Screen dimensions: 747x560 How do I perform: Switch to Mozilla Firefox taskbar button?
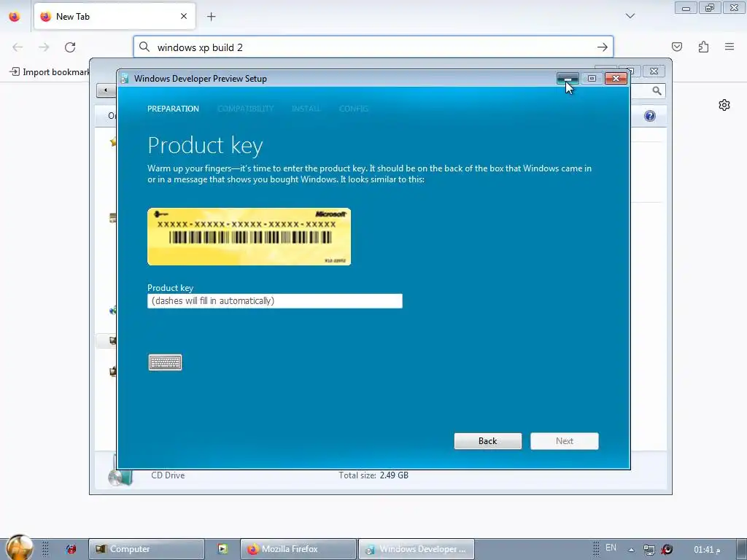298,549
